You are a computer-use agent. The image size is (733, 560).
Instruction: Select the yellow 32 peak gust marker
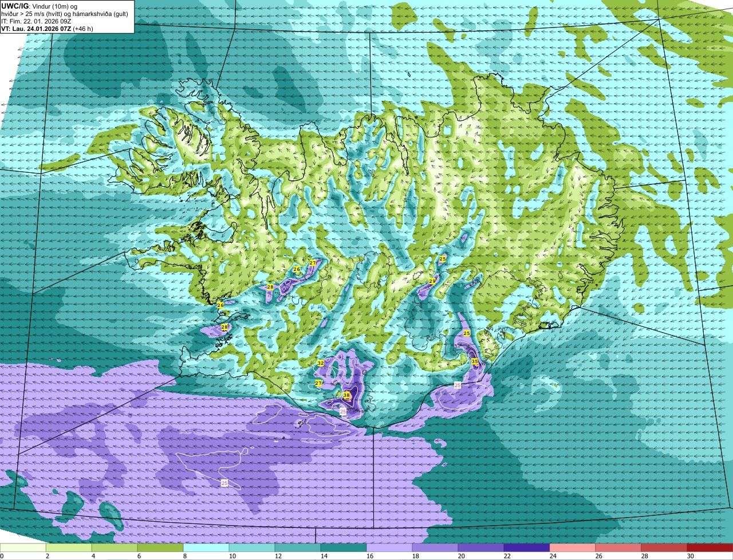(x=321, y=363)
